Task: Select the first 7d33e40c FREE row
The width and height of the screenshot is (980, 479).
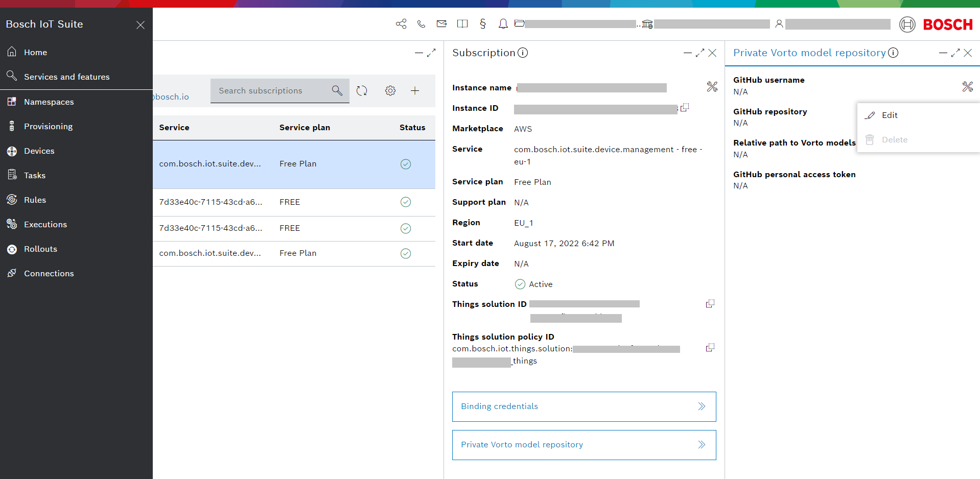Action: tap(294, 202)
